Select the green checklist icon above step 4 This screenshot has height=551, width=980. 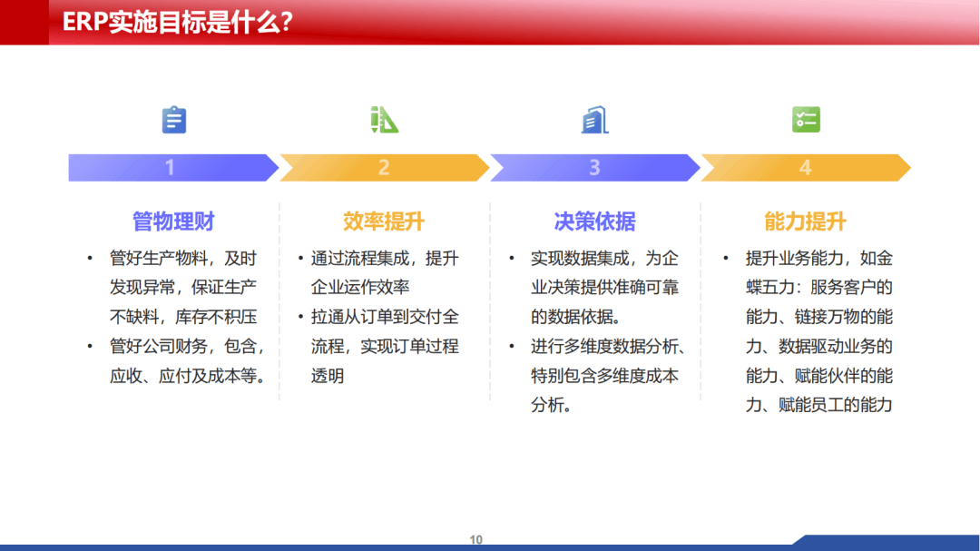pyautogui.click(x=805, y=119)
